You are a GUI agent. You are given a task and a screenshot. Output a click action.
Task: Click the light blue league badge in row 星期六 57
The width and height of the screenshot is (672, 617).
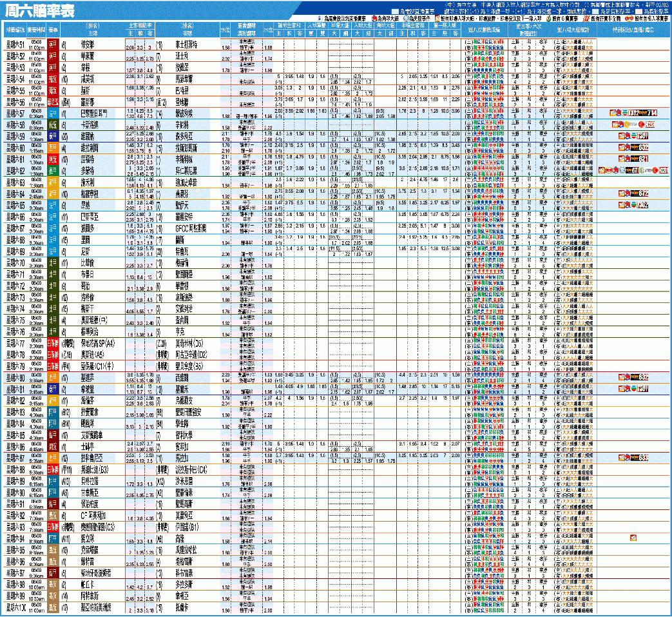(x=53, y=113)
